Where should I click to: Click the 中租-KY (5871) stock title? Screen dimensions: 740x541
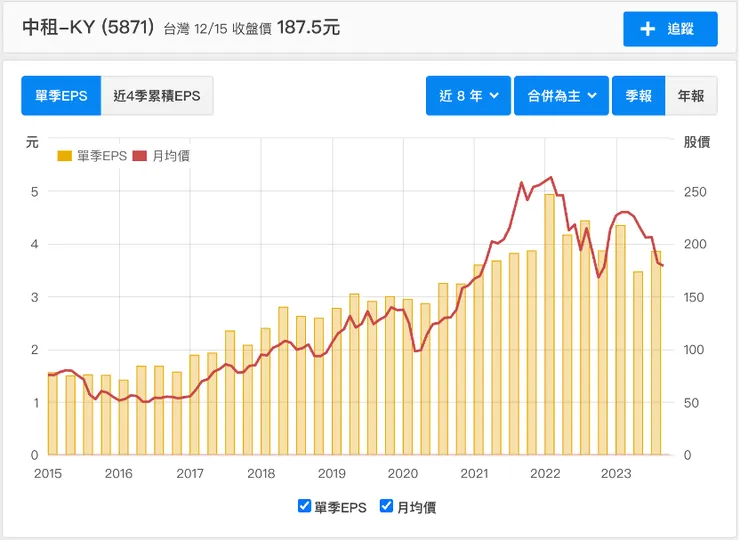(88, 27)
